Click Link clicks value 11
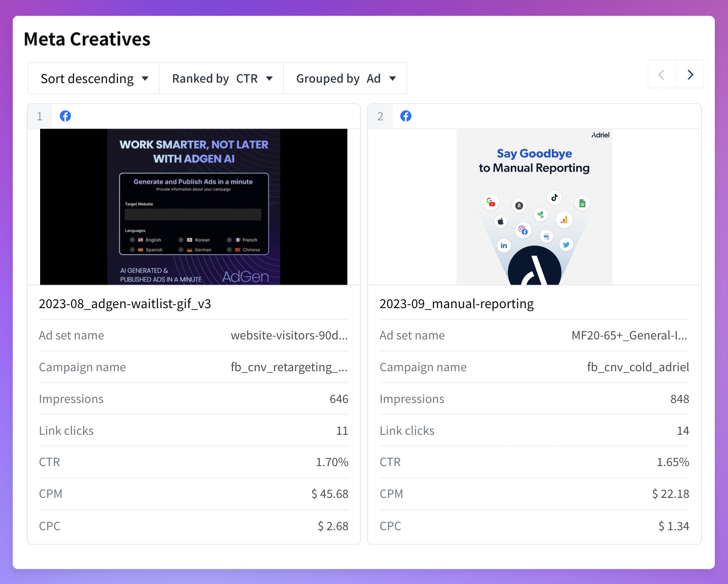728x584 pixels. point(342,431)
